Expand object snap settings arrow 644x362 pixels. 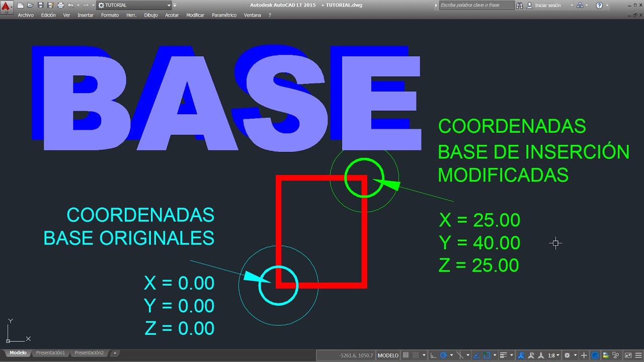click(x=495, y=355)
